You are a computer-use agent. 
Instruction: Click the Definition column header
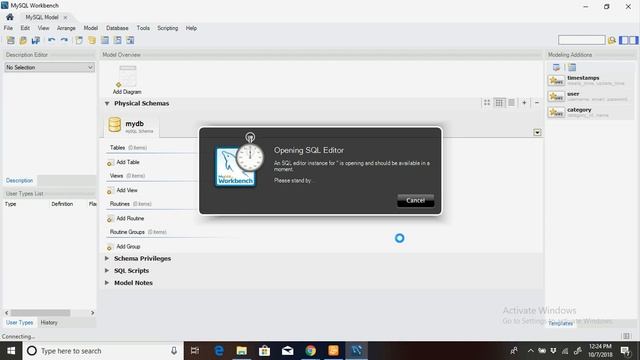tap(62, 204)
